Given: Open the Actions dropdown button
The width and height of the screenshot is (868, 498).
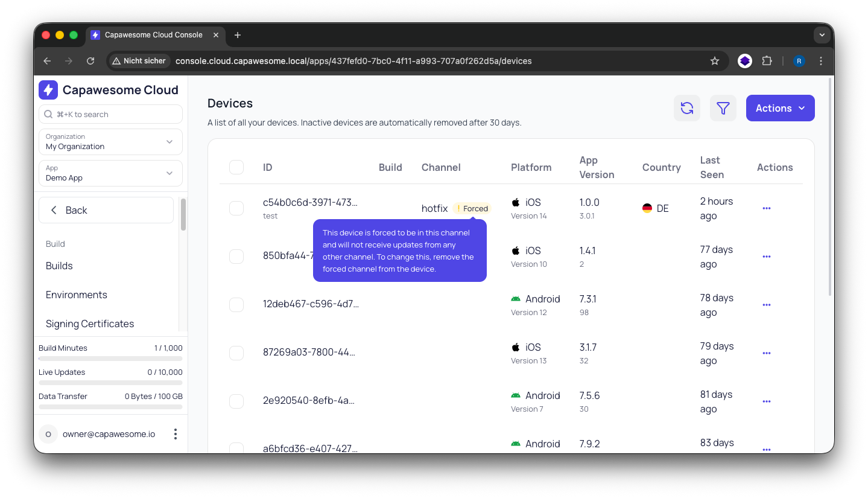Looking at the screenshot, I should point(780,108).
